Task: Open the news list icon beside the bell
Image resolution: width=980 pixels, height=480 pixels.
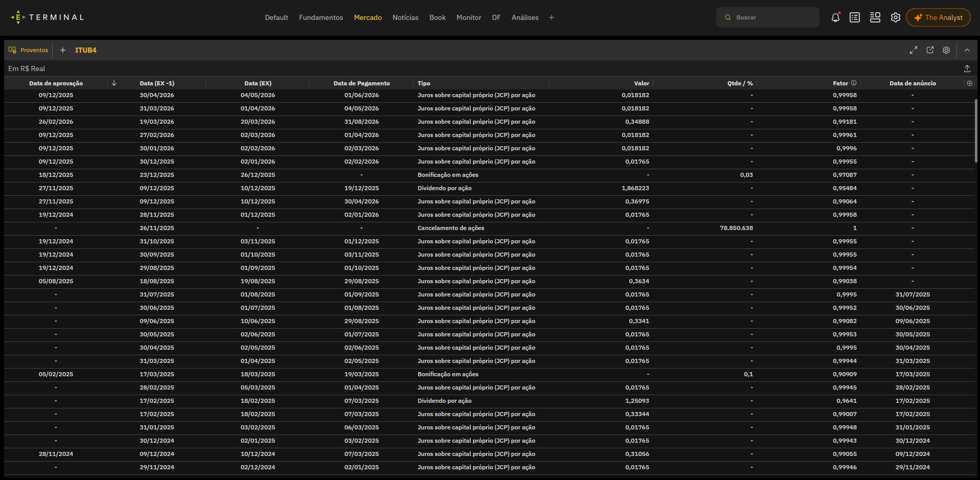Action: pyautogui.click(x=855, y=17)
